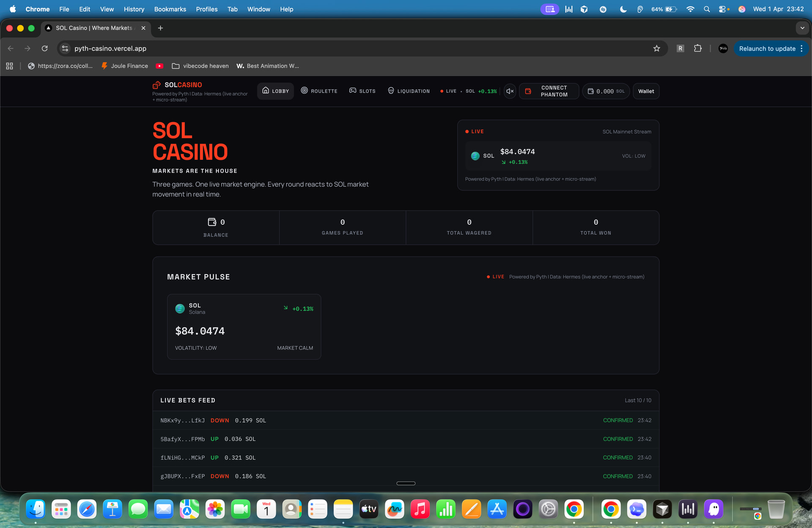This screenshot has width=812, height=528.
Task: Click the Total Won stat
Action: coord(595,227)
